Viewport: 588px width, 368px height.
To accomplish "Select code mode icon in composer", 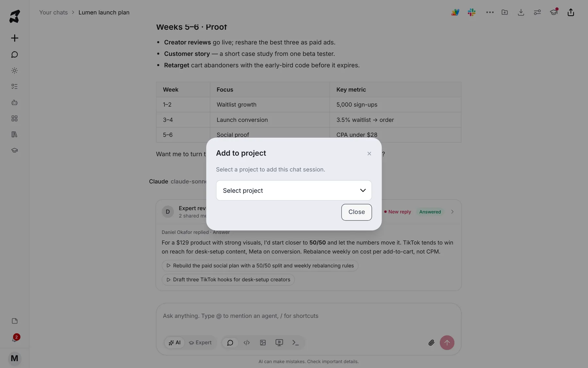I will (x=247, y=342).
